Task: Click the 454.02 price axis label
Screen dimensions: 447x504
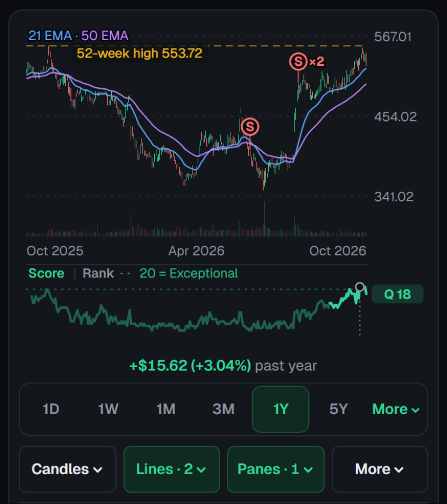Action: 395,117
